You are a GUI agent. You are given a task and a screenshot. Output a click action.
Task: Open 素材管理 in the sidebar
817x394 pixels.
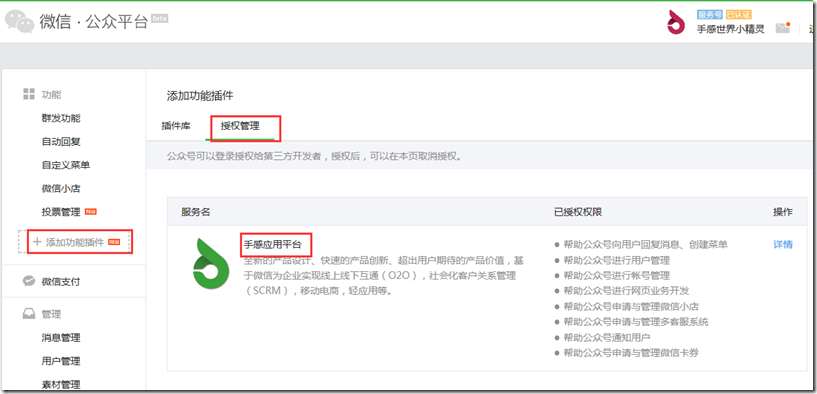coord(61,385)
